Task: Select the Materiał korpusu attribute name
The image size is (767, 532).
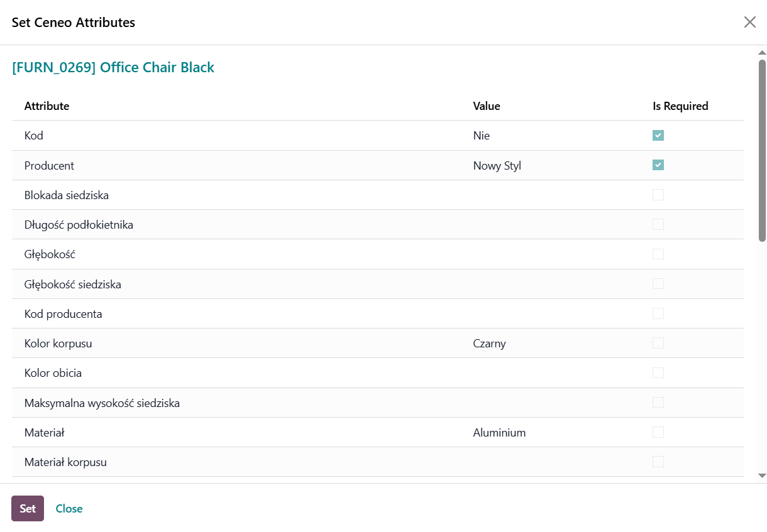Action: pyautogui.click(x=65, y=462)
